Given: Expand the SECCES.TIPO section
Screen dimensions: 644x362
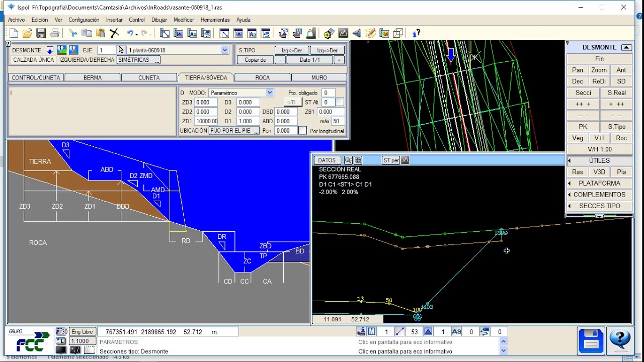Looking at the screenshot, I should click(x=599, y=206).
